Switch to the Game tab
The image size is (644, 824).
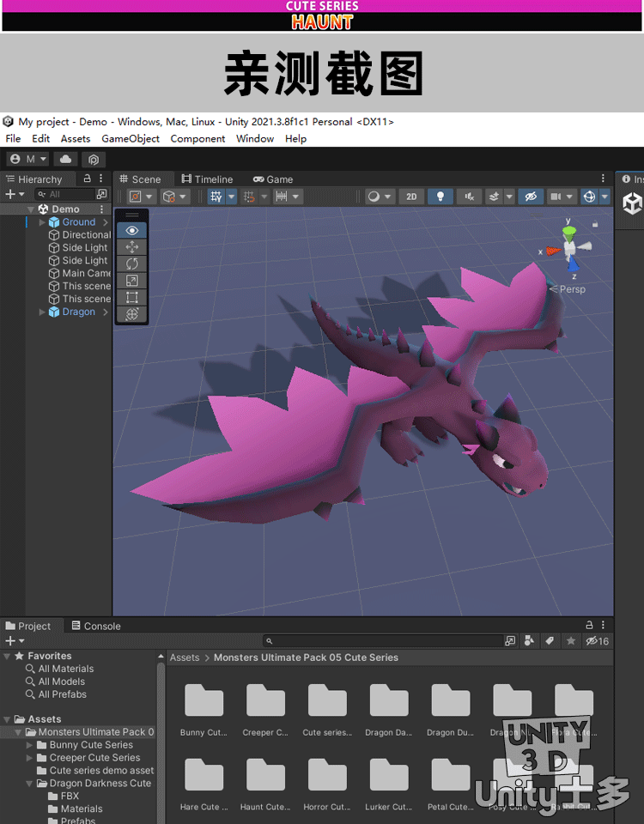(273, 179)
